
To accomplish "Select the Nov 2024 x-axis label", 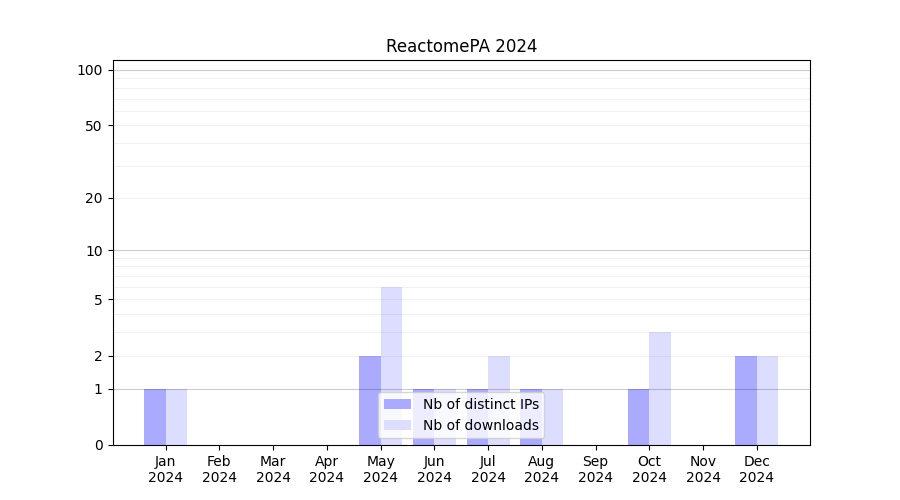I will click(703, 469).
